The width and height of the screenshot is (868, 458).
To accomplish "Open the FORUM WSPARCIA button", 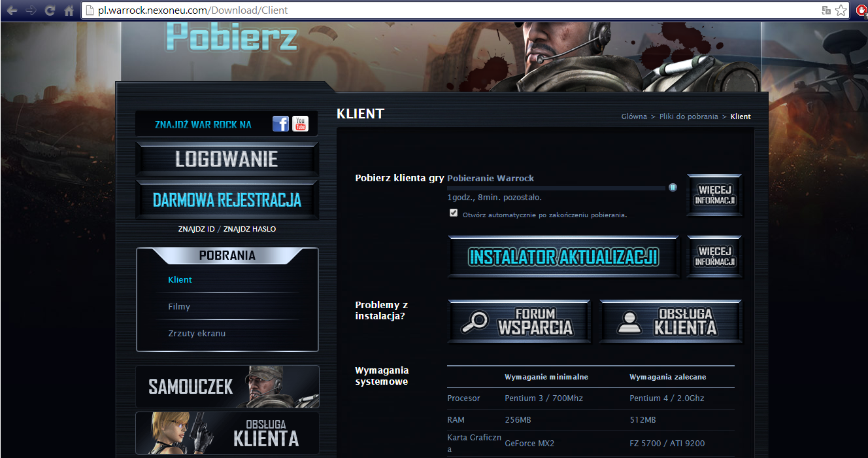I will tap(519, 321).
